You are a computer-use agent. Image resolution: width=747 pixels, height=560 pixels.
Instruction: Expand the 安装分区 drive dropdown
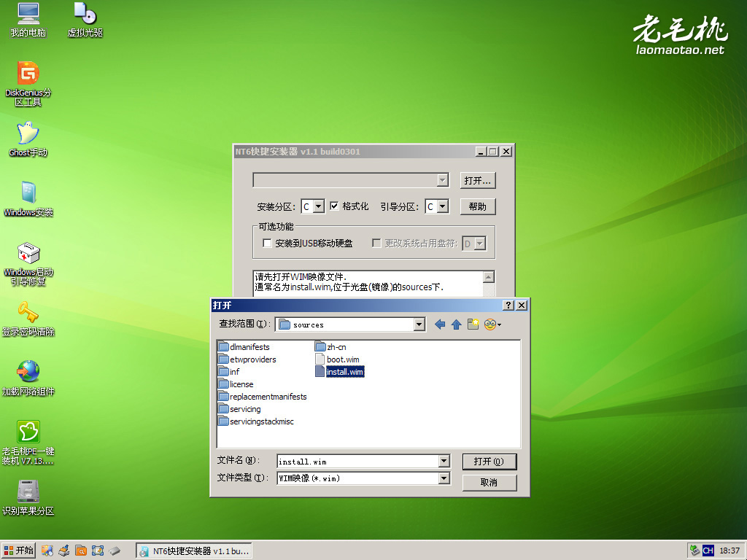(320, 206)
